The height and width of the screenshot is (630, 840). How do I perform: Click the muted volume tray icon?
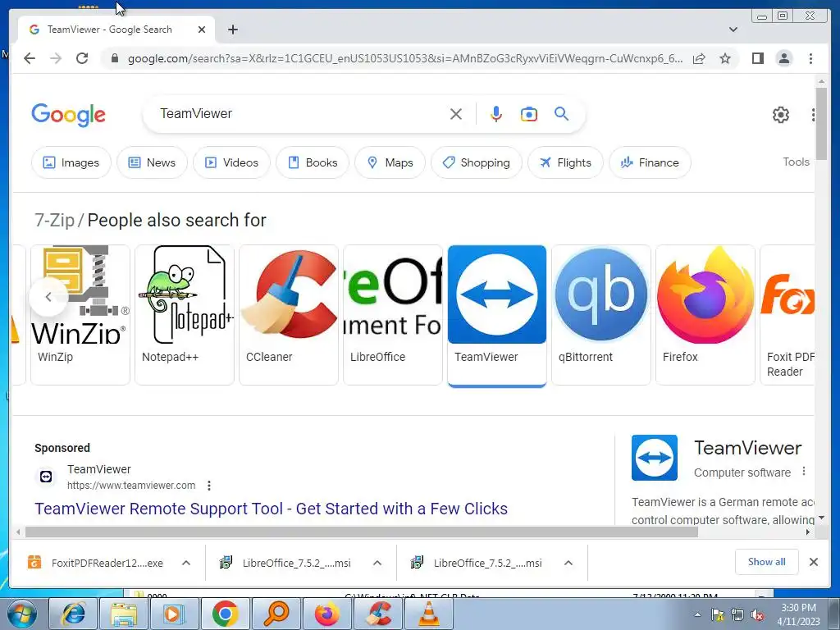757,614
